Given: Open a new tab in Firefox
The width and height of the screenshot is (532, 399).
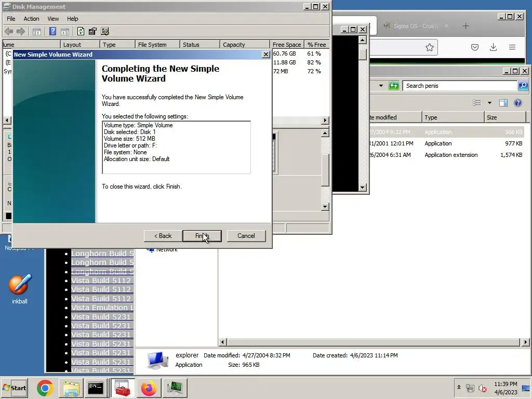Looking at the screenshot, I should click(465, 26).
